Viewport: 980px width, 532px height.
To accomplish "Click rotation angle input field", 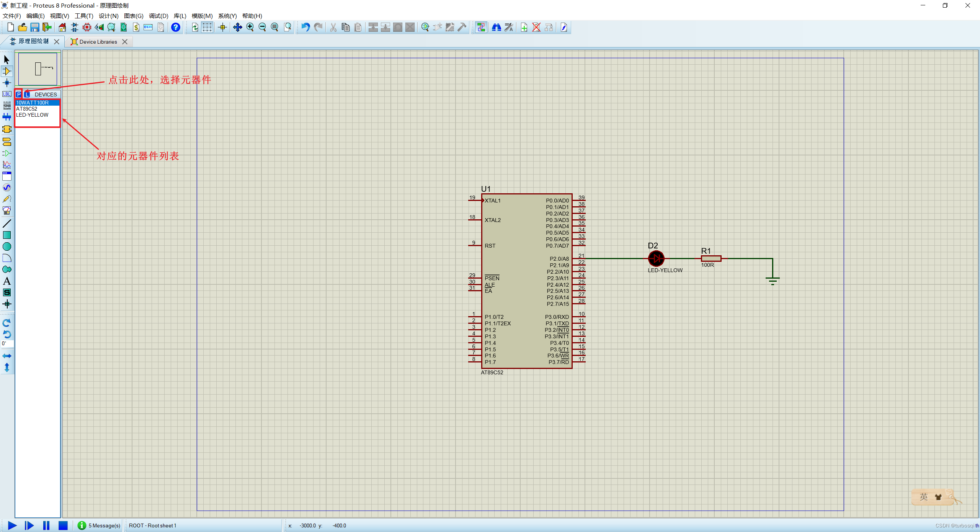I will click(7, 343).
